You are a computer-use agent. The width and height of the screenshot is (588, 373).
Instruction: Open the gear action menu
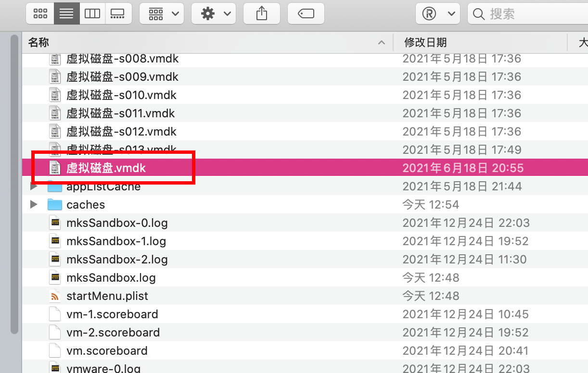pos(214,13)
